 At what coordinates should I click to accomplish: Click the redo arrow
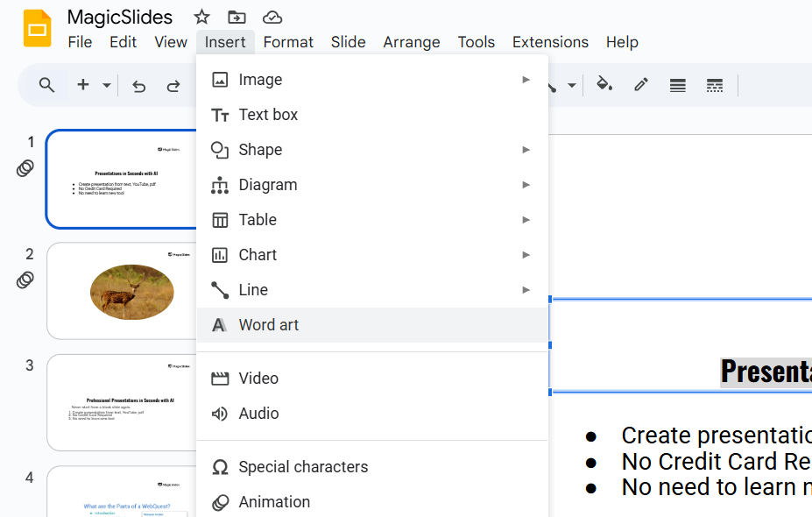point(173,85)
